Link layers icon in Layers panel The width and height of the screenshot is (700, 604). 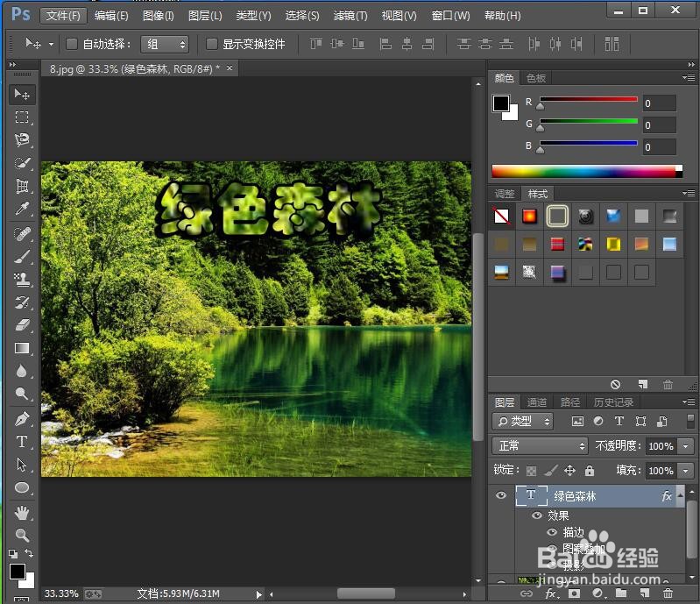(x=527, y=593)
